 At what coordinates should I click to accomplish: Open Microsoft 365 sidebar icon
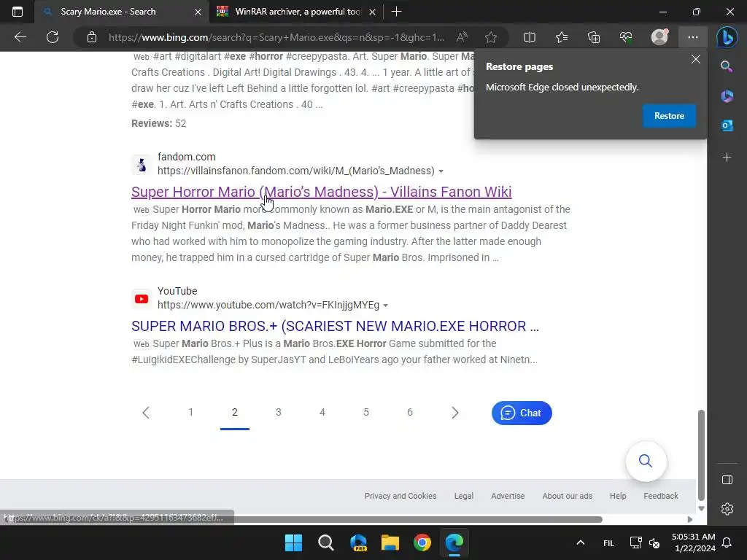click(x=727, y=96)
